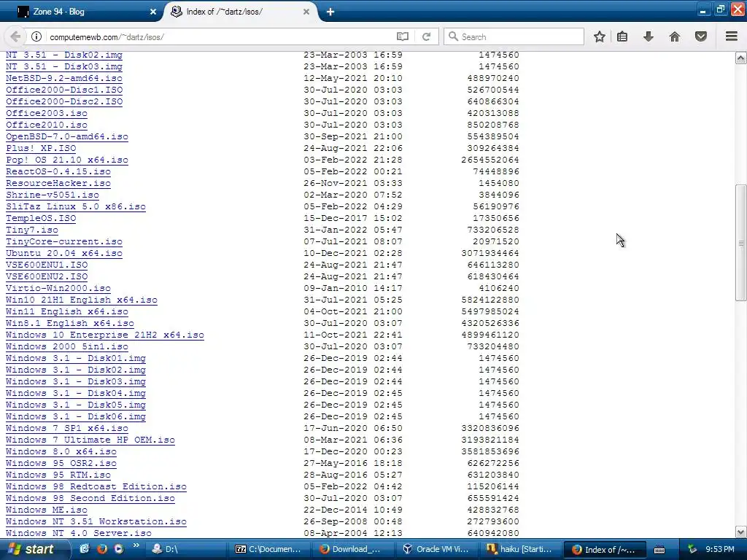Image resolution: width=747 pixels, height=560 pixels.
Task: Download Virtio-Win2000.iso
Action: [x=58, y=288]
